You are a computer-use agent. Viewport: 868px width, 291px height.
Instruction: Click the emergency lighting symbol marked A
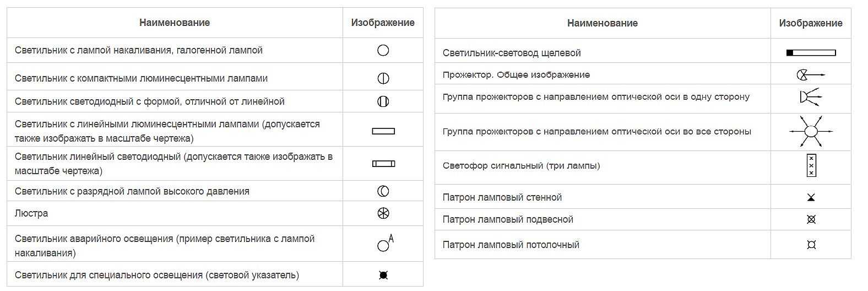(384, 244)
